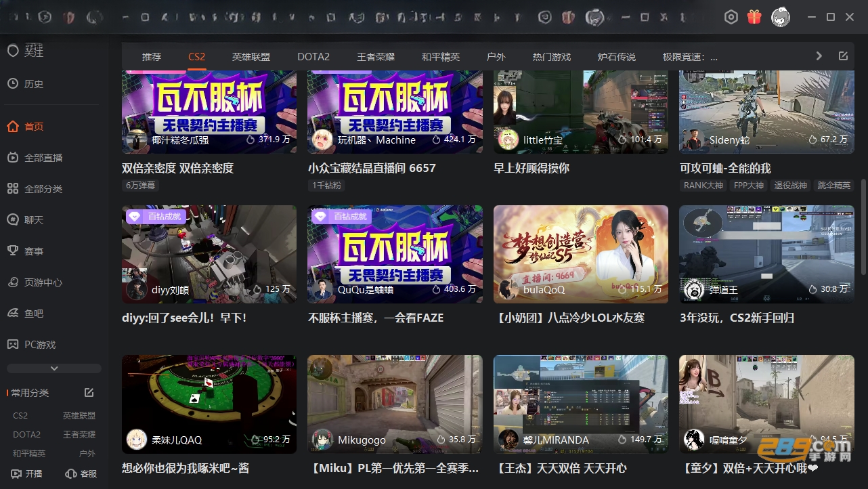Switch to DOTA2 tab at top
The image size is (868, 489).
(313, 57)
